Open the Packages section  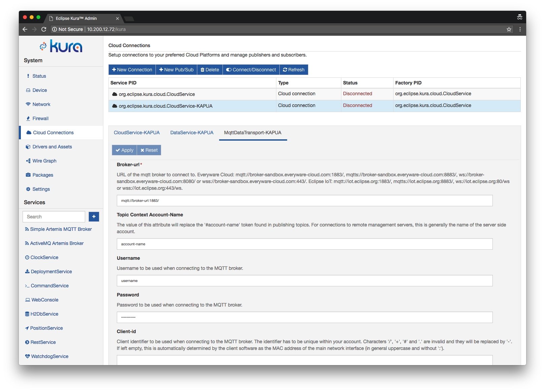coord(43,175)
